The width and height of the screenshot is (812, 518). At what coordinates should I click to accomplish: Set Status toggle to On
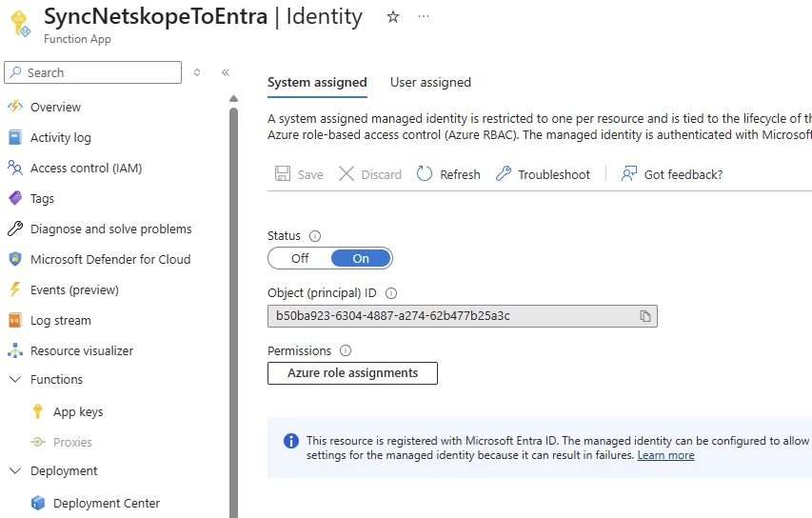(361, 258)
